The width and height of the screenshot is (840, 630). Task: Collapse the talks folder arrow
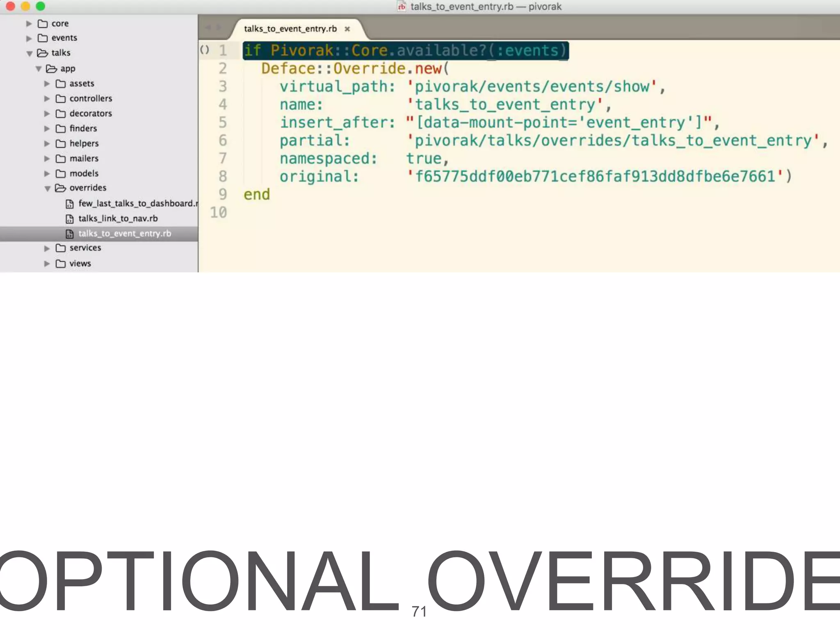pos(29,54)
